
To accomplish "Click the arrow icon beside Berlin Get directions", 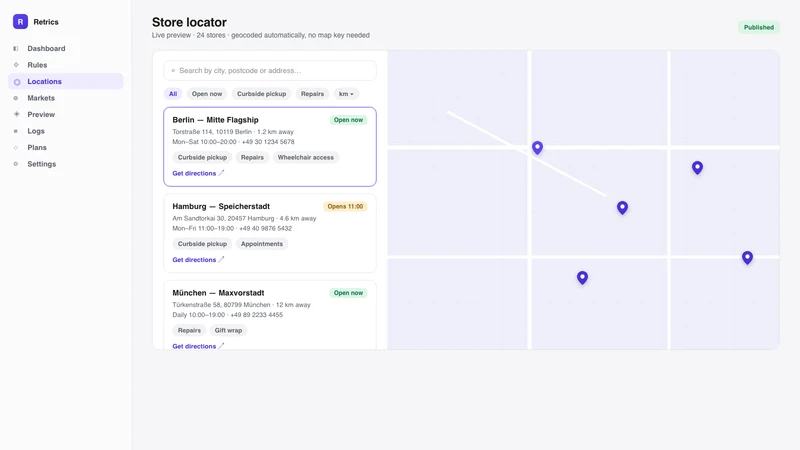I will 221,173.
